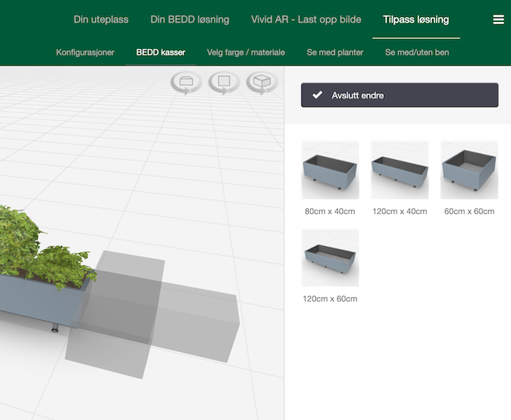Image resolution: width=511 pixels, height=420 pixels.
Task: Select the BEDD kasser submenu item
Action: (161, 53)
